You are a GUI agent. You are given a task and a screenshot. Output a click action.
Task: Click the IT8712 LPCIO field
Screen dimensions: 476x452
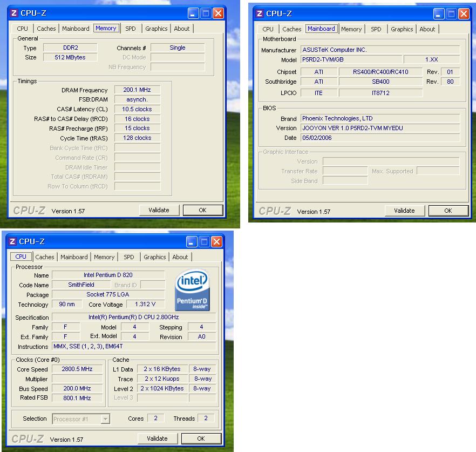pyautogui.click(x=380, y=93)
